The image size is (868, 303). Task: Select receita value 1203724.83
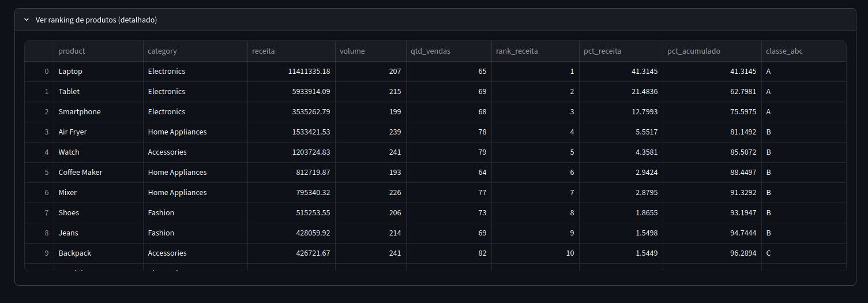[291, 152]
